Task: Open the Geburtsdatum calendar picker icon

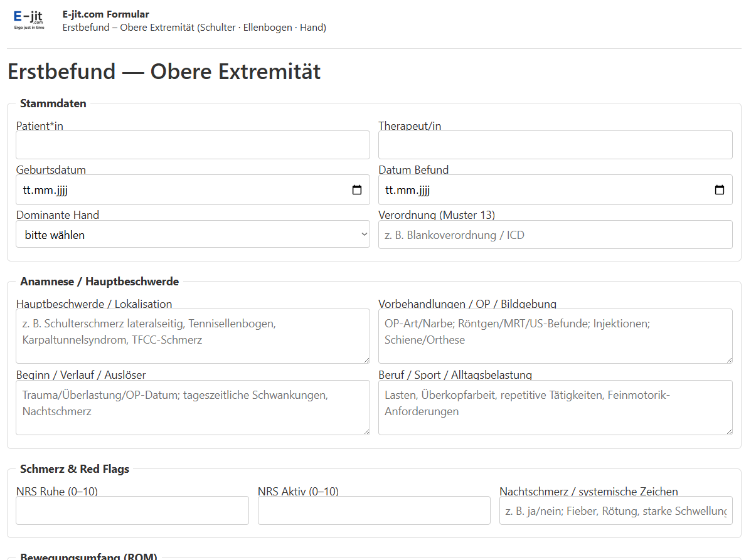Action: 357,190
